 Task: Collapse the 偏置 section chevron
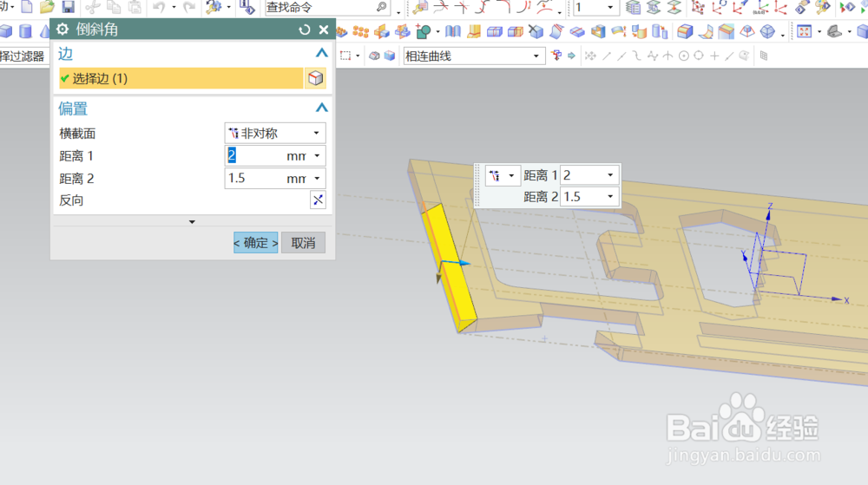point(322,108)
